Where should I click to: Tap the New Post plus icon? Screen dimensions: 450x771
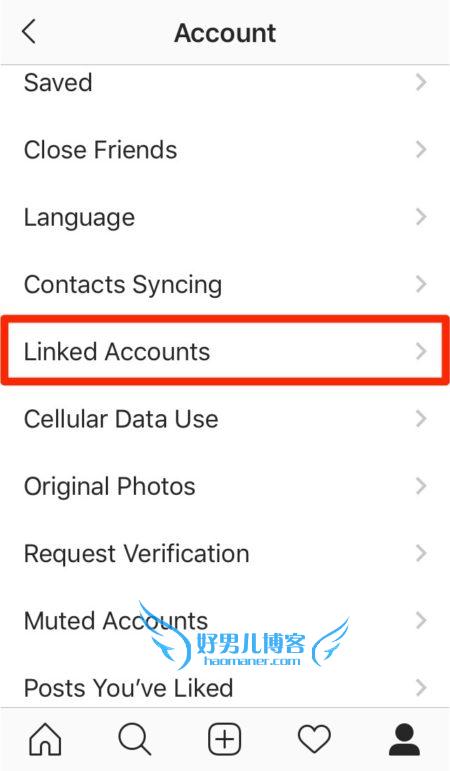225,739
